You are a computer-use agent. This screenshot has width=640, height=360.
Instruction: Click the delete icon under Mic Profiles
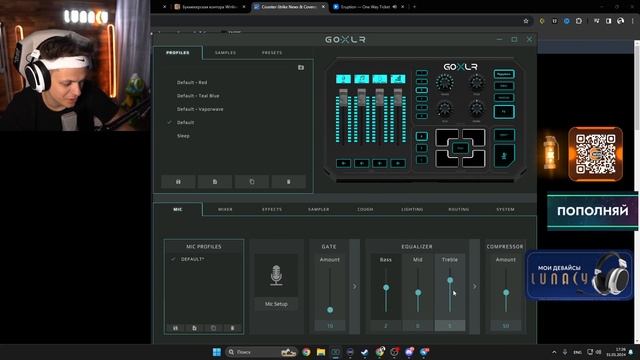pyautogui.click(x=232, y=328)
